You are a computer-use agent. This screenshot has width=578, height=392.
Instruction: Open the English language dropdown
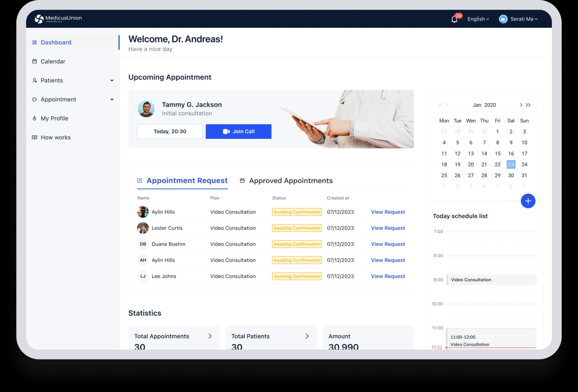478,19
